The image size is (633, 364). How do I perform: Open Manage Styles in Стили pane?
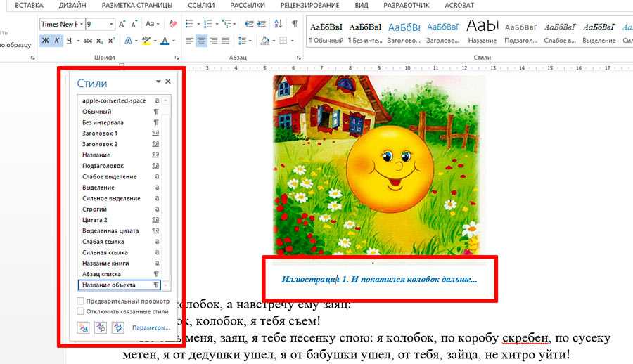click(x=117, y=327)
